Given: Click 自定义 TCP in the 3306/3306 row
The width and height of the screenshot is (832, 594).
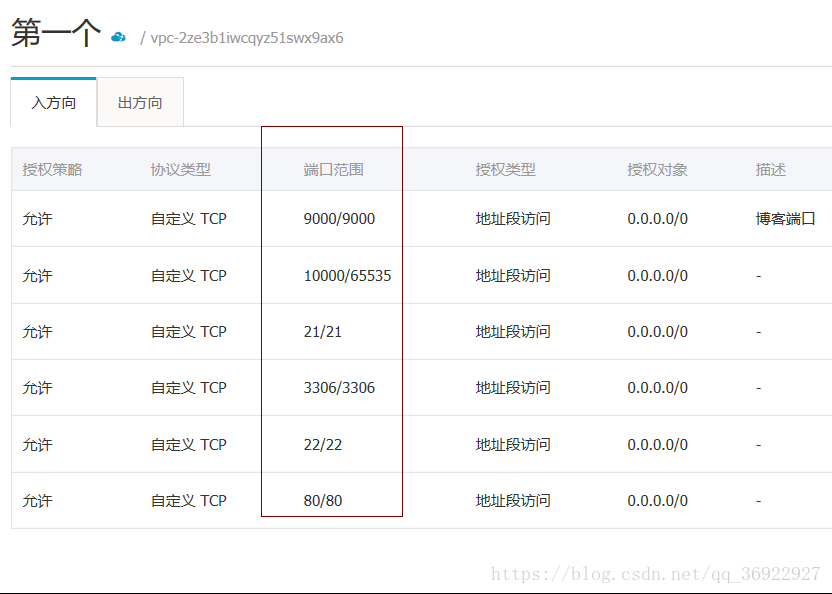Looking at the screenshot, I should [189, 388].
